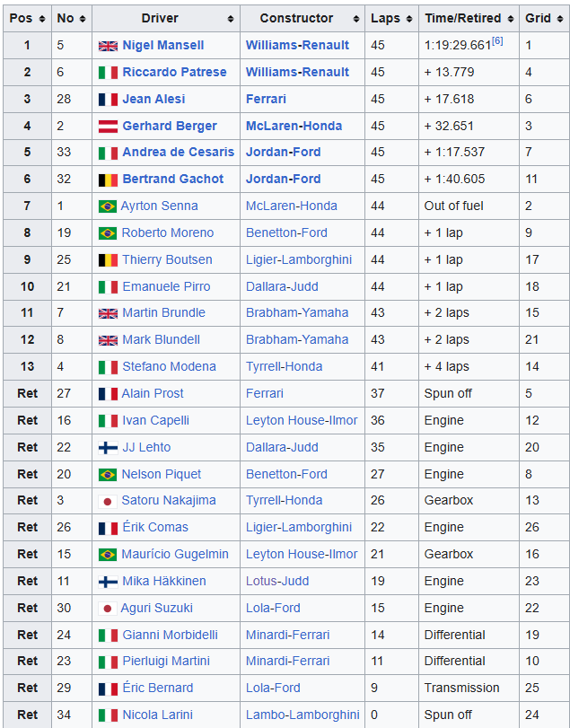Click the UK flag beside Nigel Mansell
Viewport: 570px width, 728px height.
click(108, 46)
